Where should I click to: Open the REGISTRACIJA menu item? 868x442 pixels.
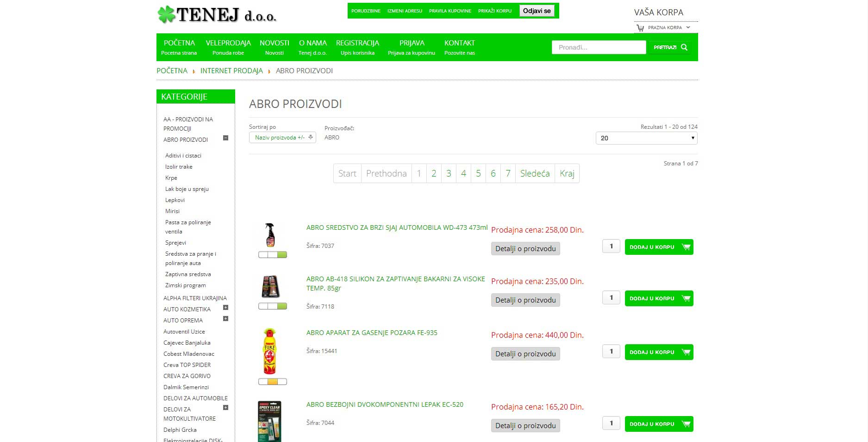[x=357, y=47]
